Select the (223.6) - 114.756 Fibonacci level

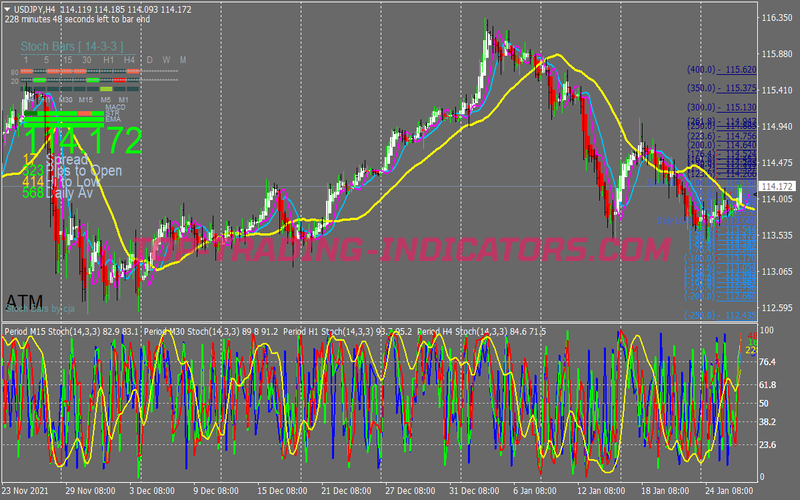721,136
